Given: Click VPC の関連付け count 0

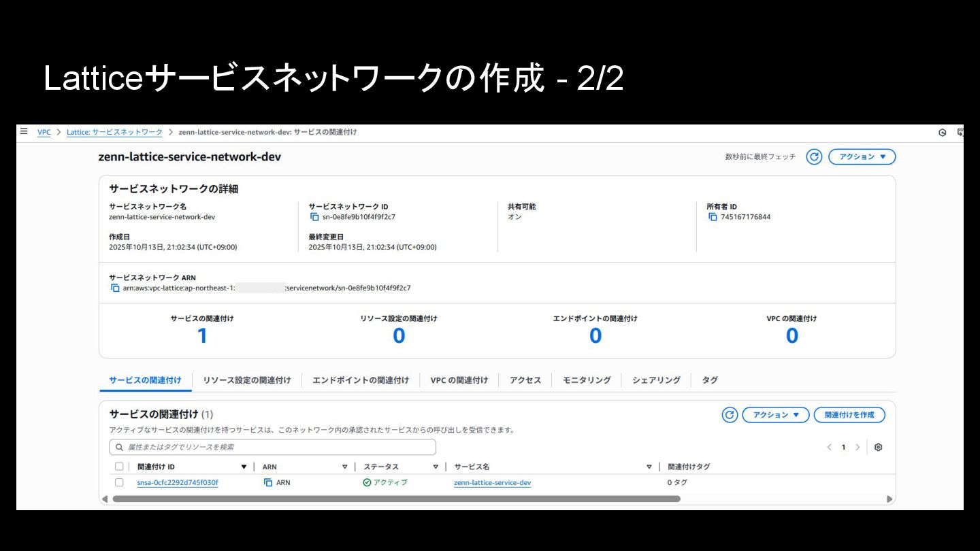Looking at the screenshot, I should pos(792,335).
